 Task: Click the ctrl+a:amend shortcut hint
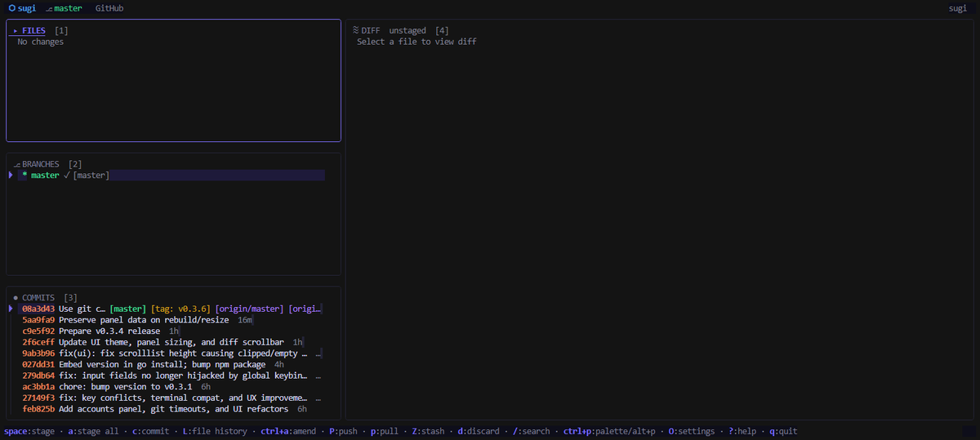288,431
